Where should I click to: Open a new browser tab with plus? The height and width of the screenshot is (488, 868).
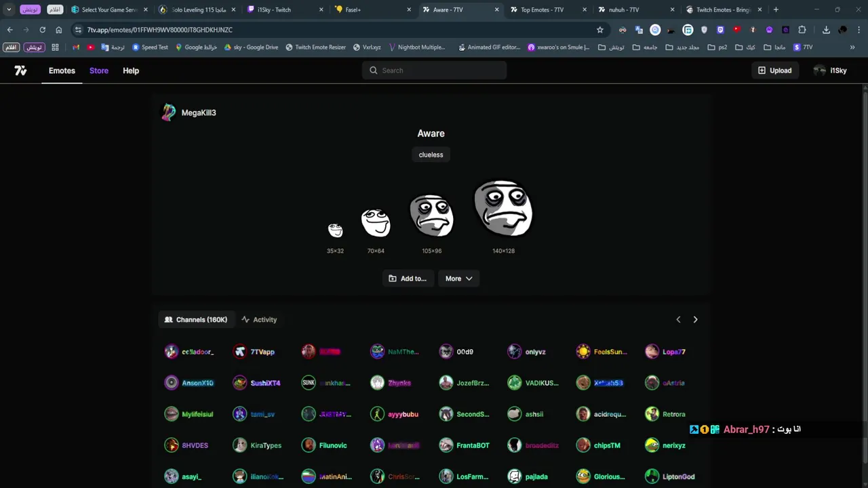(776, 9)
